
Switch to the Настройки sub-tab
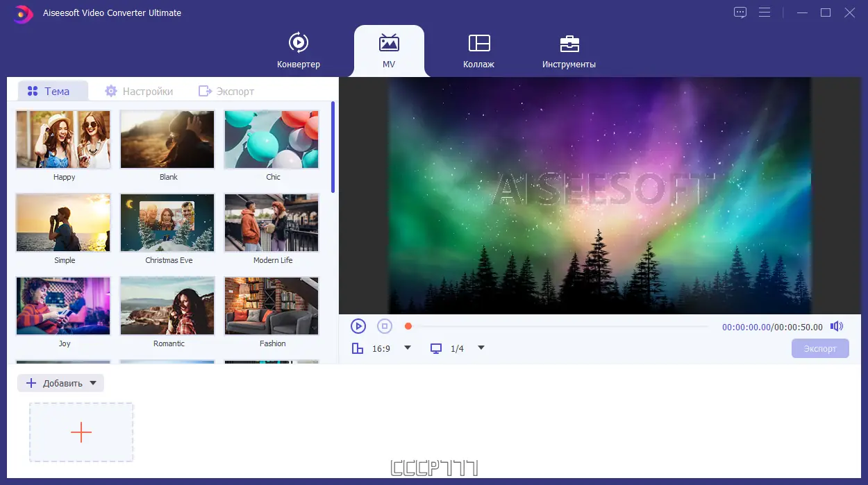pyautogui.click(x=139, y=91)
